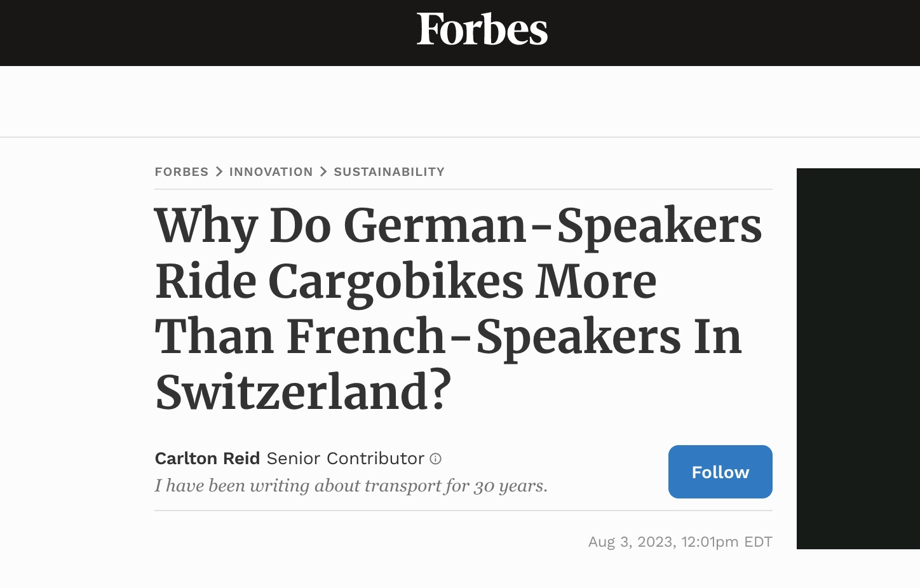Click the chevron after FORBES breadcrumb
920x588 pixels.
219,171
